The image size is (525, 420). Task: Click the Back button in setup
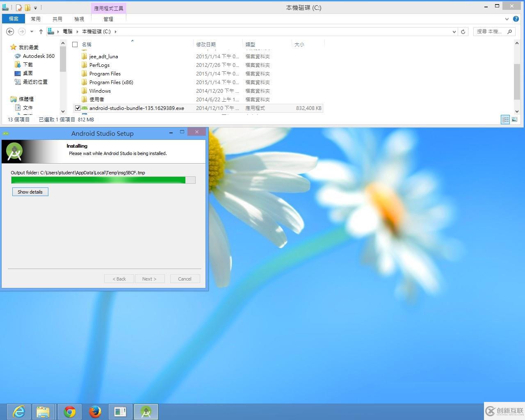click(119, 279)
